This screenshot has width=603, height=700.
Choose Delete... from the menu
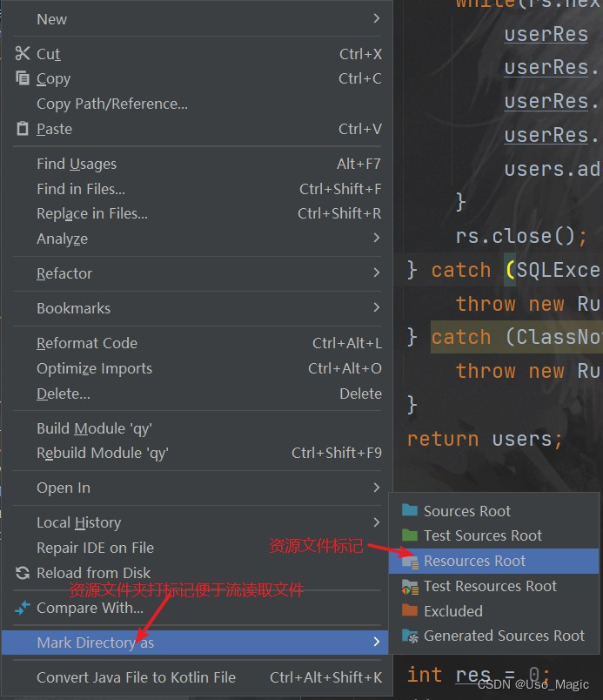pos(197,394)
